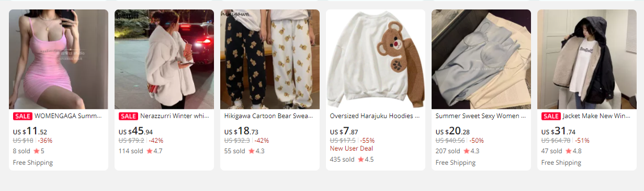Screen dimensions: 644x191
Task: Click the US $7.87 price
Action: point(344,131)
